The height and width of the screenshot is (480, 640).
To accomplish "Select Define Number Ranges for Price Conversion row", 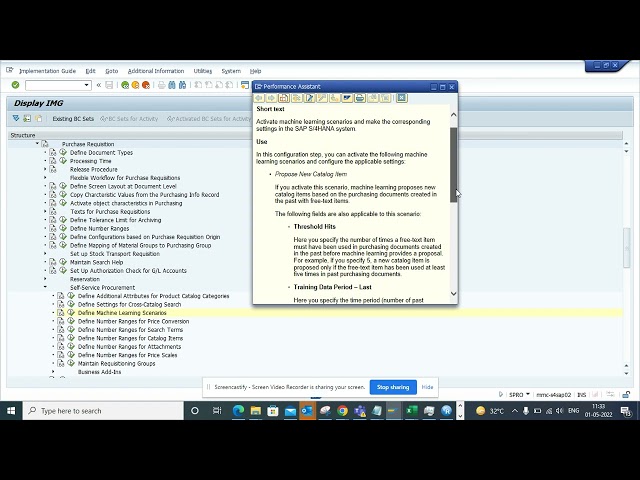I will (133, 321).
